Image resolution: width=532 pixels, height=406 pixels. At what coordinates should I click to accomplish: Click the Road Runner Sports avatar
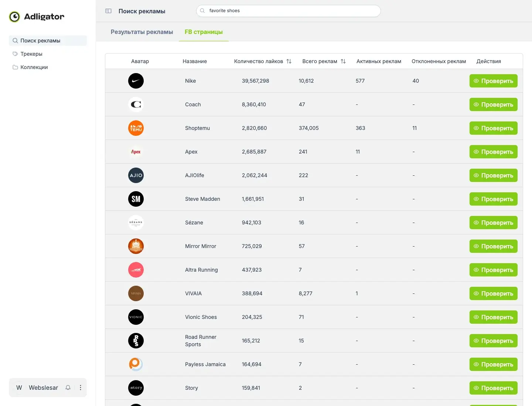pos(136,341)
